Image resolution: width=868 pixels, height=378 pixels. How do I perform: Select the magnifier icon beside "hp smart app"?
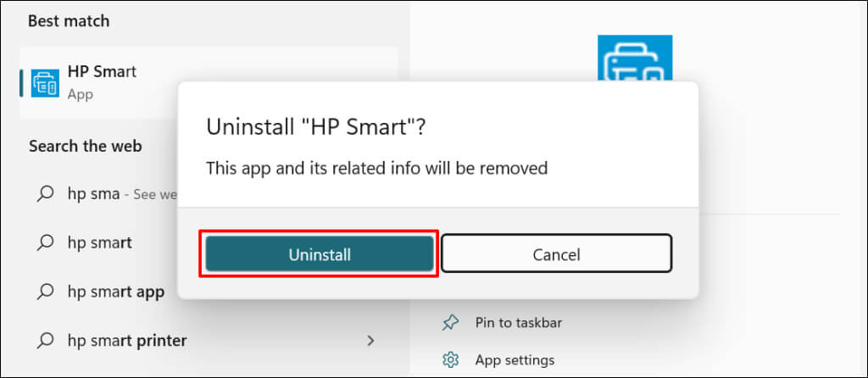tap(44, 292)
